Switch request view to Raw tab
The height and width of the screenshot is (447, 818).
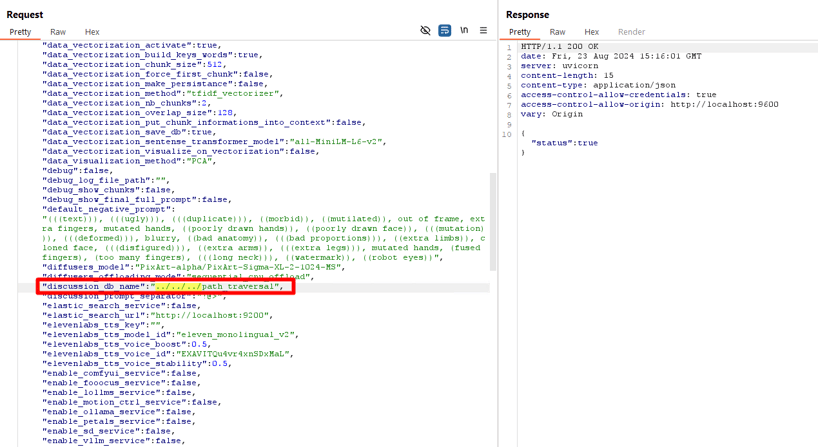point(58,32)
